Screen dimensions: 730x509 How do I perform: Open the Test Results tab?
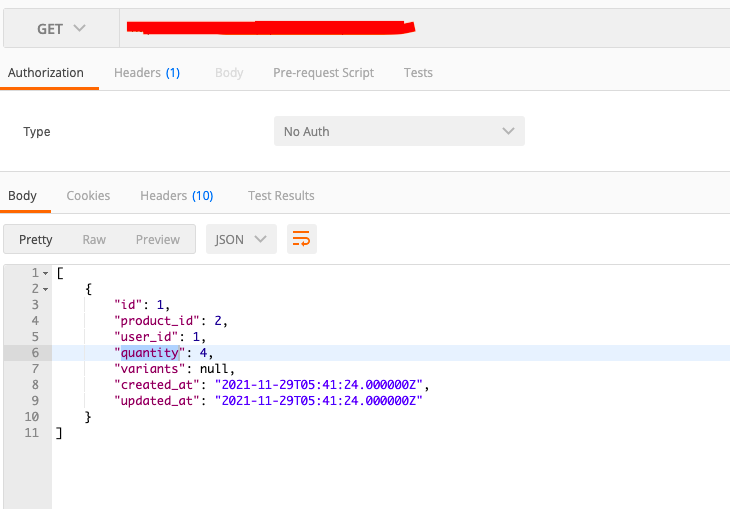coord(281,196)
